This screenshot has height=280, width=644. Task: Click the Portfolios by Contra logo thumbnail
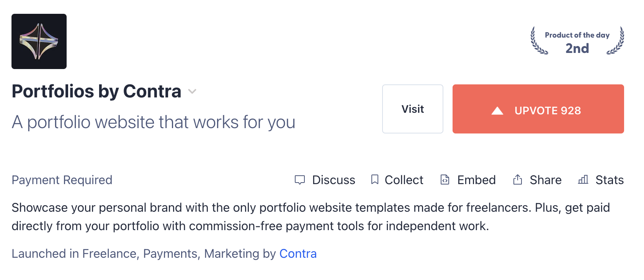[x=39, y=41]
